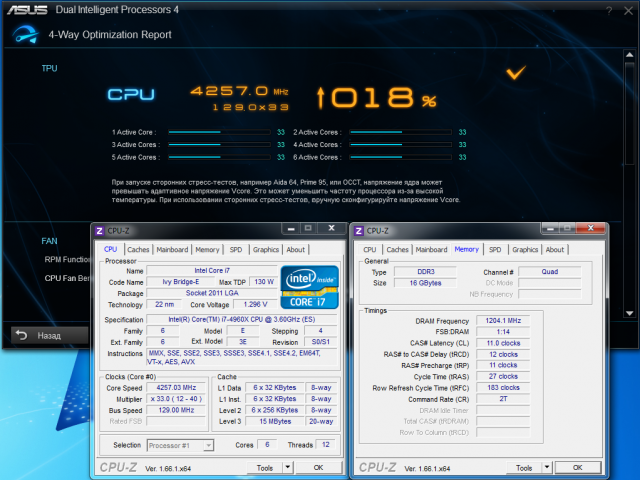Expand the Tools dropdown arrow in left CPU-Z
This screenshot has width=640, height=480.
click(288, 468)
